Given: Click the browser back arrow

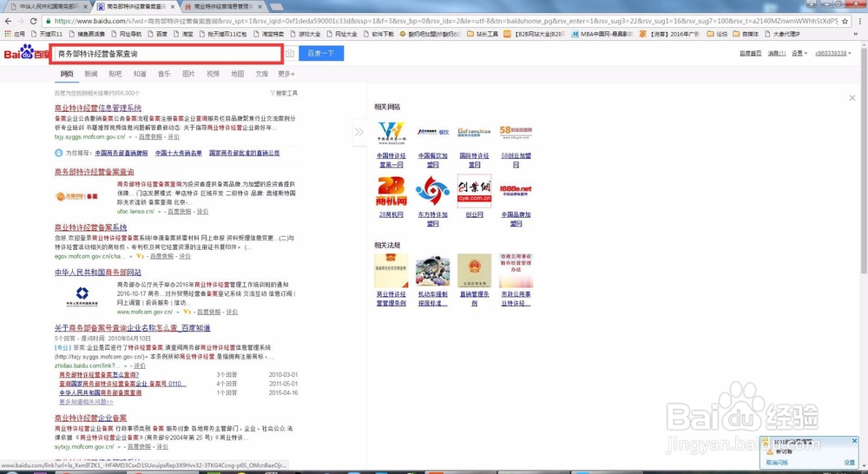Looking at the screenshot, I should (x=8, y=21).
